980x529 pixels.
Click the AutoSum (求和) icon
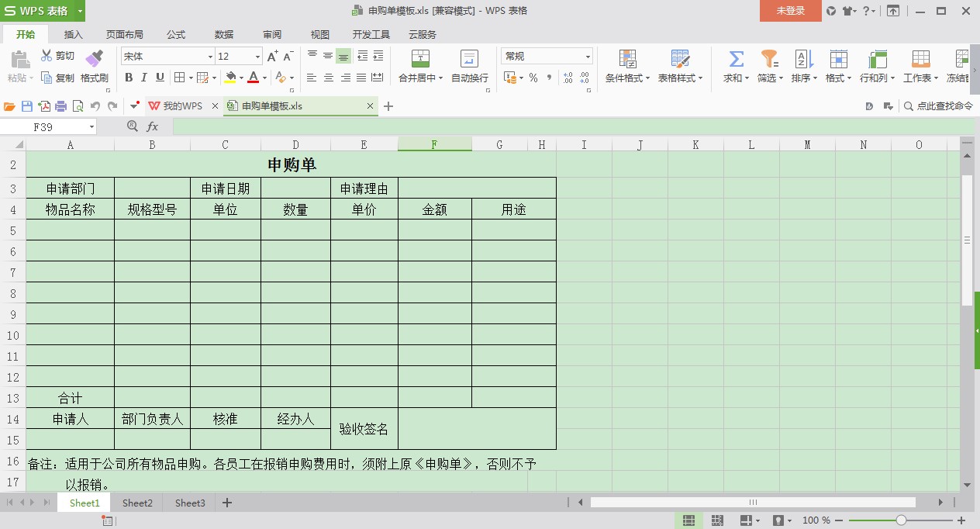coord(733,67)
